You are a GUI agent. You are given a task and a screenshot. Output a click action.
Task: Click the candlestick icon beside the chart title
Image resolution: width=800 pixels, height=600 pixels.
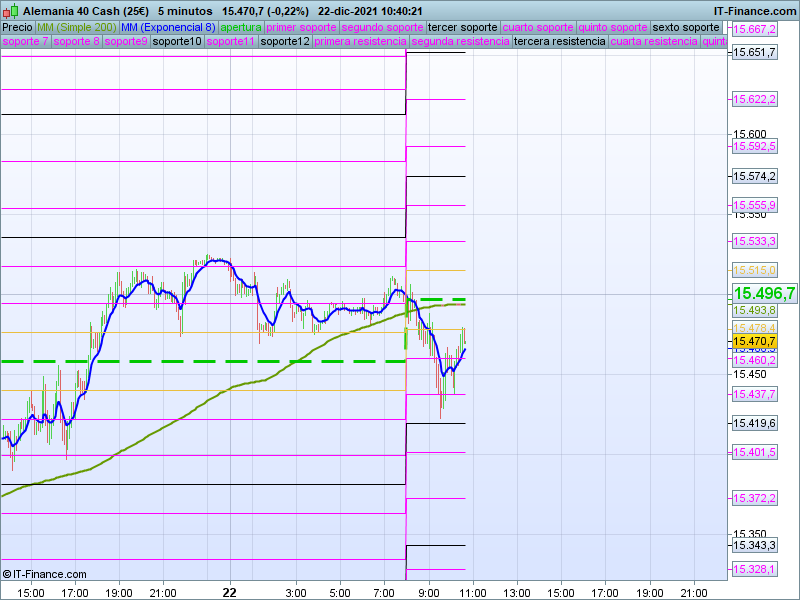[x=11, y=11]
